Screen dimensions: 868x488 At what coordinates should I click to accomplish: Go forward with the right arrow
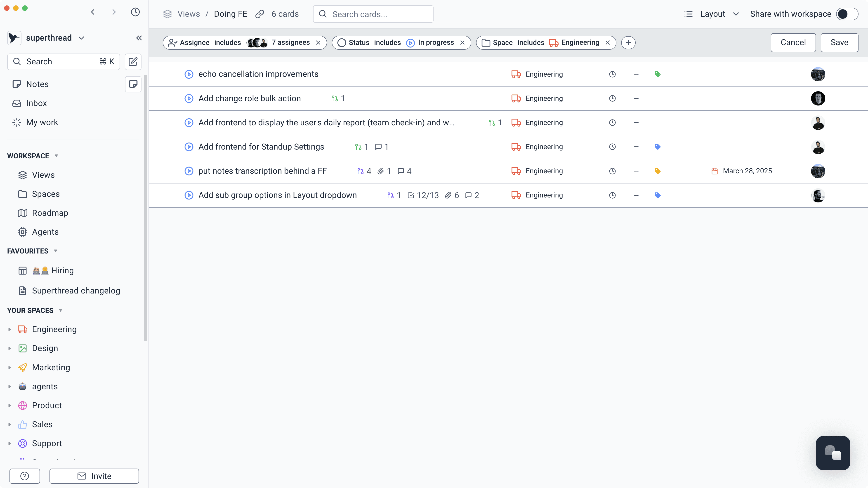(x=114, y=12)
